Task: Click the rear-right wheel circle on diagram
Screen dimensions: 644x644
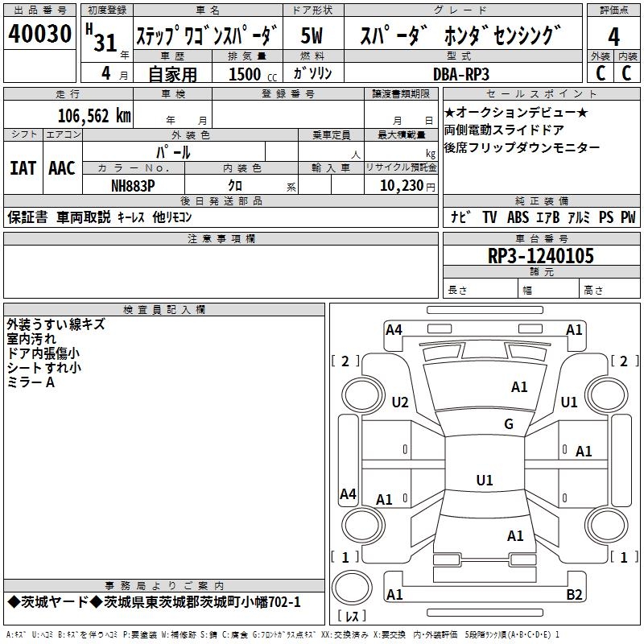Action: click(607, 525)
